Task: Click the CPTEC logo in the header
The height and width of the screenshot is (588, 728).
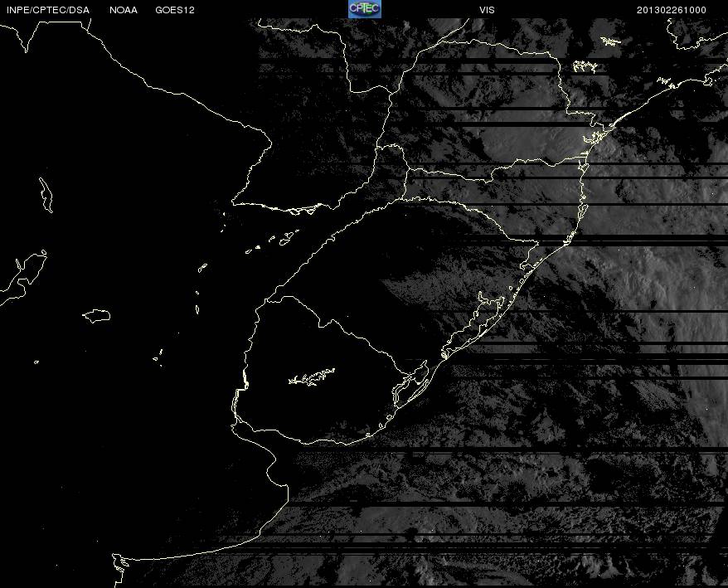Action: [x=365, y=9]
